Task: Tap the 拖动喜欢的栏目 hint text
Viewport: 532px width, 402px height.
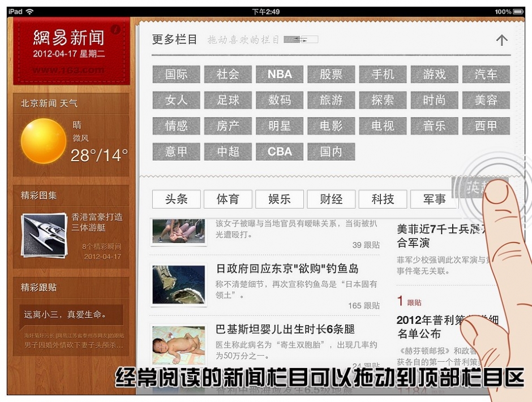Action: tap(243, 40)
